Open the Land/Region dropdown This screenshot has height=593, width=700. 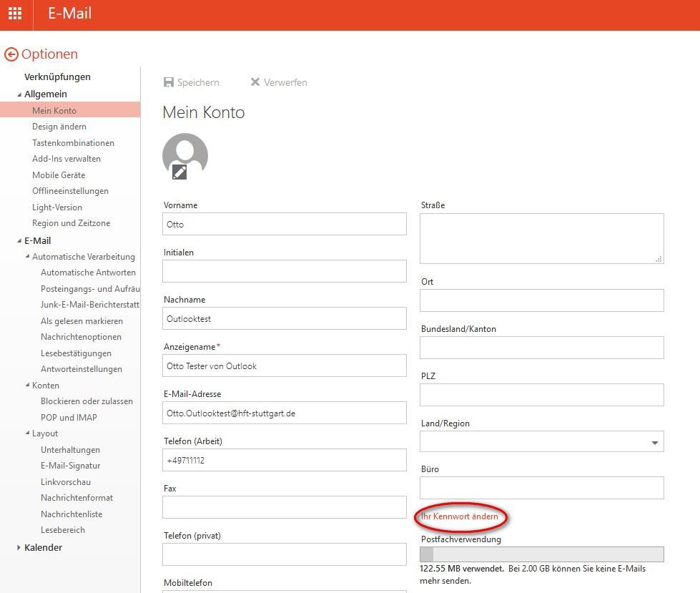point(654,443)
